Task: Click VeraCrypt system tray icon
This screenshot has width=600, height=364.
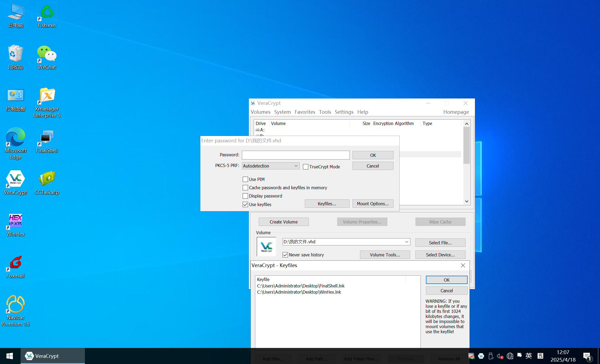Action: pyautogui.click(x=481, y=356)
